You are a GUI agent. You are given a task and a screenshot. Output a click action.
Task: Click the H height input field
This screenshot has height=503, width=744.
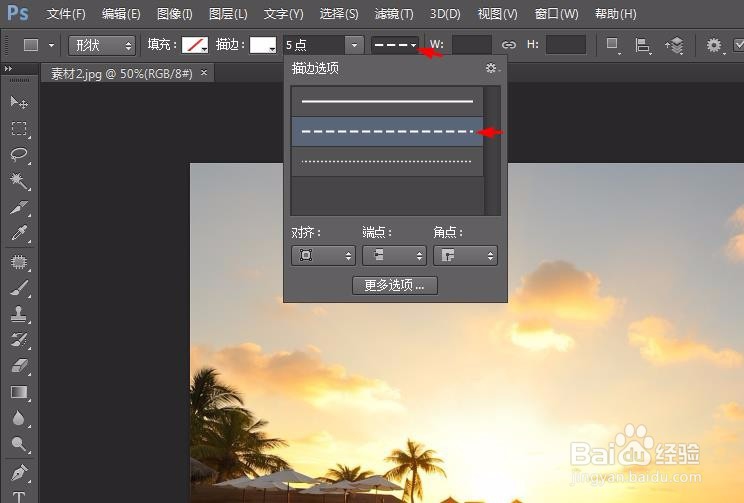566,45
